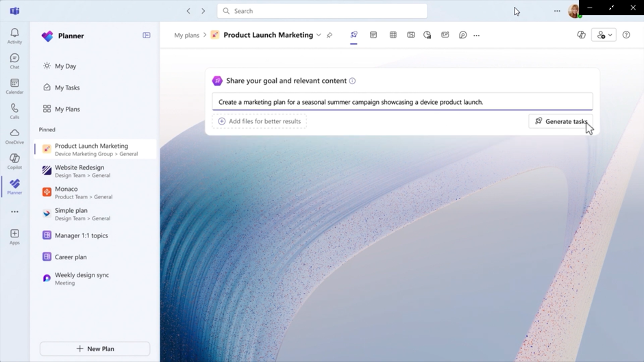Switch to the second plan view tab with the list icon
Image resolution: width=644 pixels, height=362 pixels.
tap(373, 36)
